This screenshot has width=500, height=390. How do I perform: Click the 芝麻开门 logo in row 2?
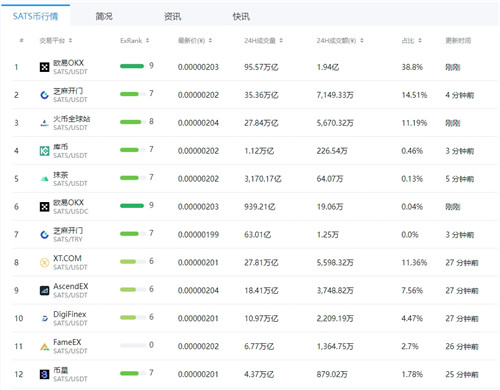(x=44, y=95)
